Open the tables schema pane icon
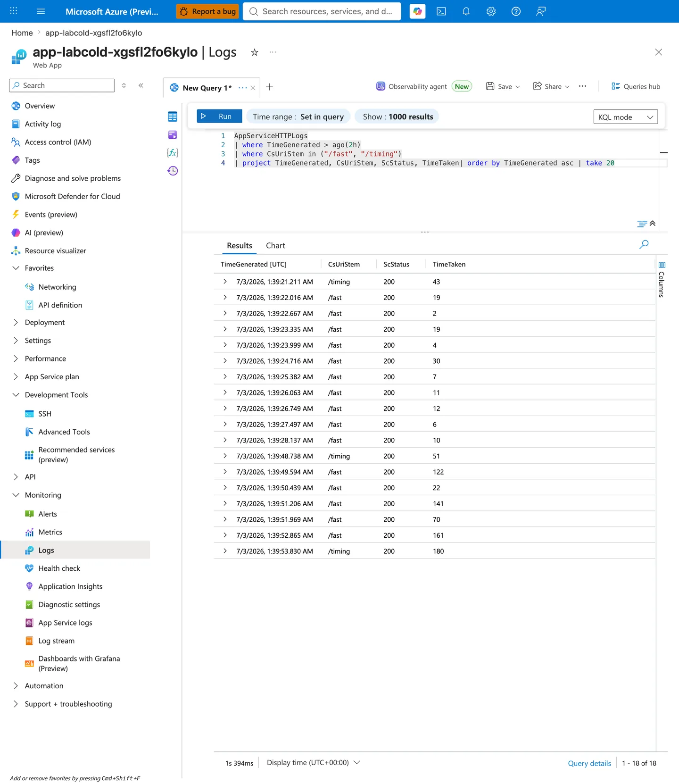Screen dimensions: 679x784 (x=173, y=117)
